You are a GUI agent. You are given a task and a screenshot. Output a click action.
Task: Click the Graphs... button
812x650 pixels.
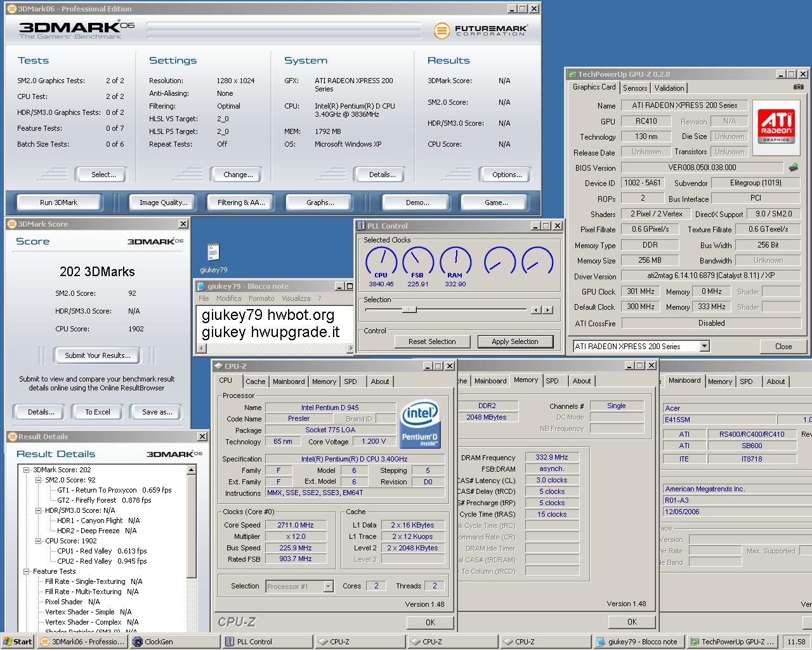pyautogui.click(x=320, y=202)
